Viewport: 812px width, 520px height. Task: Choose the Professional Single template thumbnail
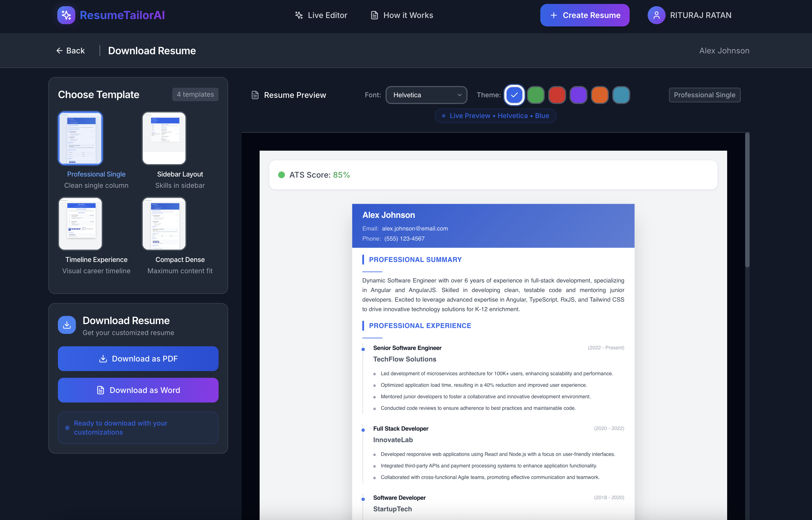(x=80, y=139)
